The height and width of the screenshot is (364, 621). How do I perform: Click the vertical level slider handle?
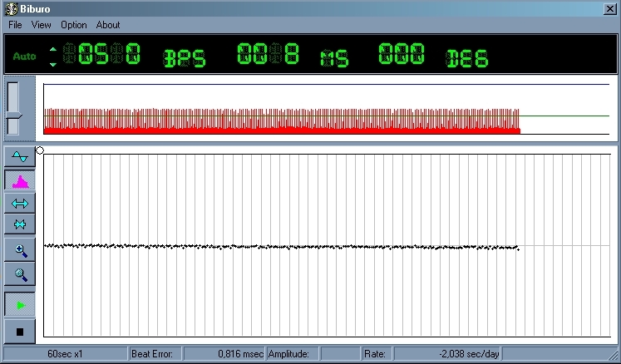[x=13, y=115]
